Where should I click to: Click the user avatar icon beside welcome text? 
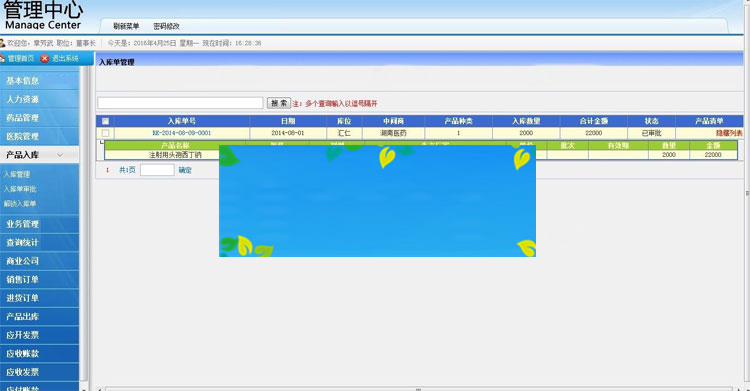coord(2,43)
